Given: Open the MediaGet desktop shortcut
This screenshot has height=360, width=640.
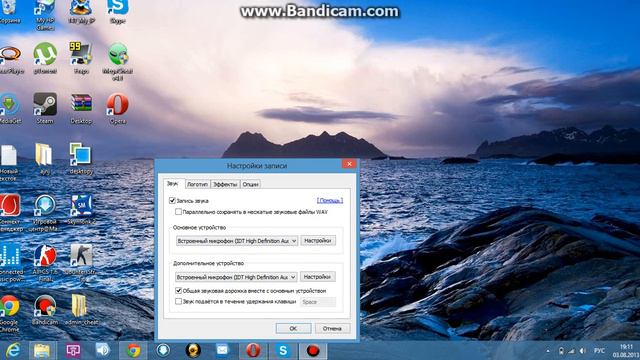Looking at the screenshot, I should pos(10,108).
